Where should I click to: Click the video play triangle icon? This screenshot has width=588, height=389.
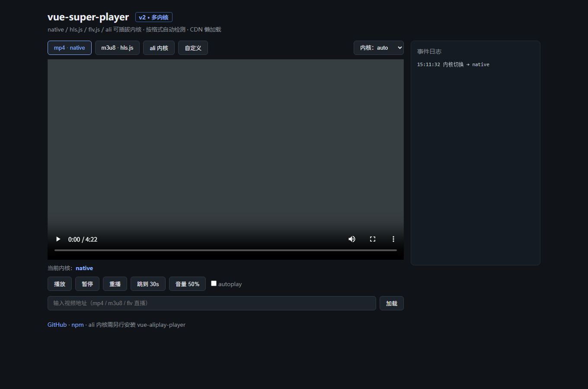click(x=58, y=239)
